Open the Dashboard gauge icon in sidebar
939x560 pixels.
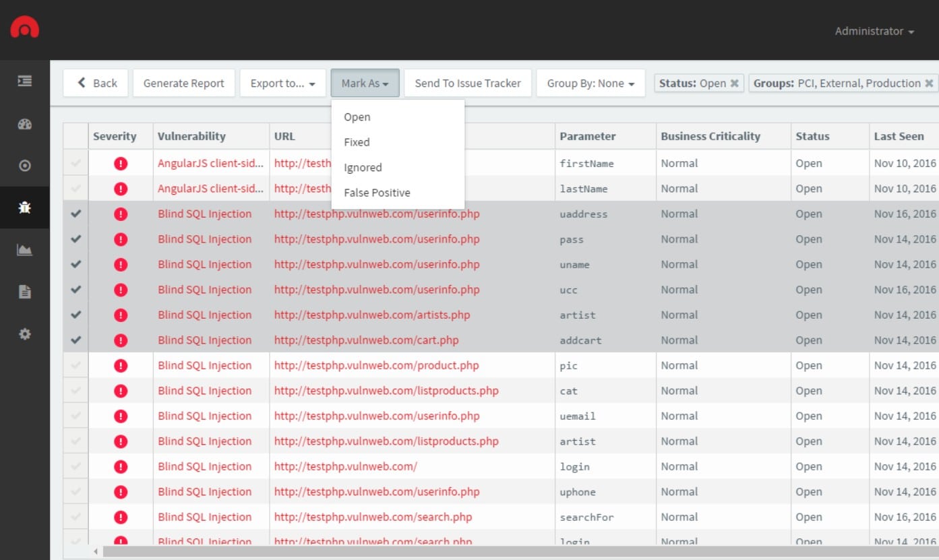point(24,124)
